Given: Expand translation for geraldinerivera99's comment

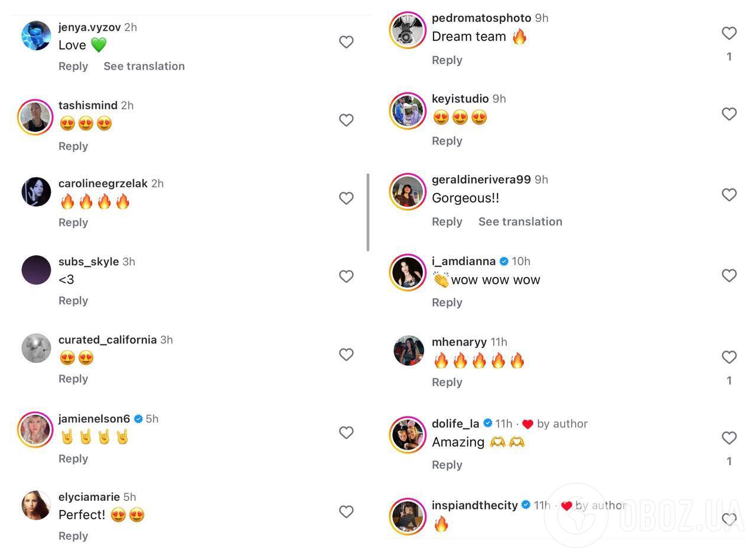Looking at the screenshot, I should pyautogui.click(x=520, y=222).
